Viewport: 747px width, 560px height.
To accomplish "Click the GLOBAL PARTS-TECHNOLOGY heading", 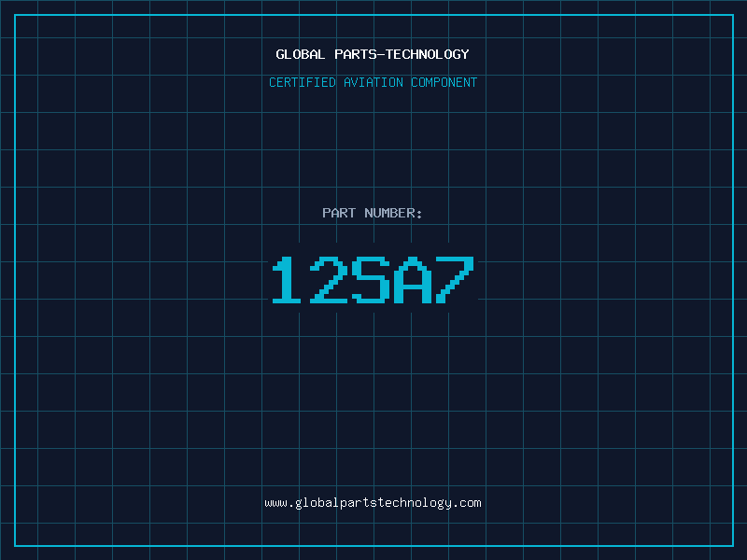I will pos(373,54).
